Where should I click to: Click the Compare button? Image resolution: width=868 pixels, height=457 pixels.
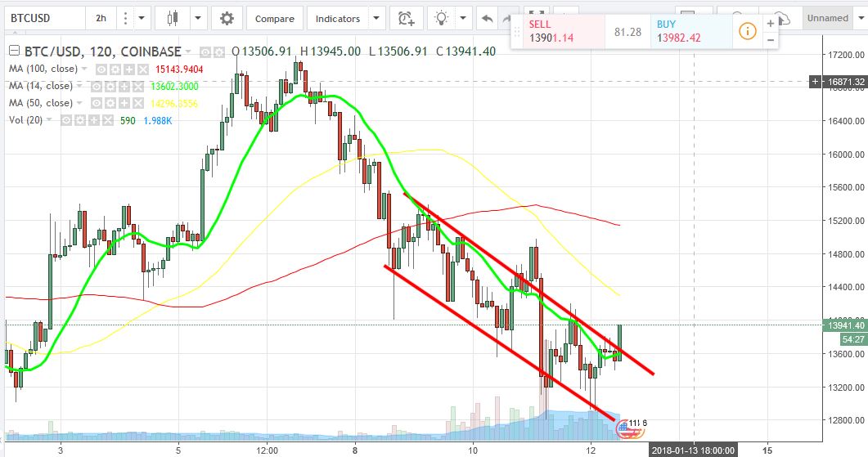275,18
